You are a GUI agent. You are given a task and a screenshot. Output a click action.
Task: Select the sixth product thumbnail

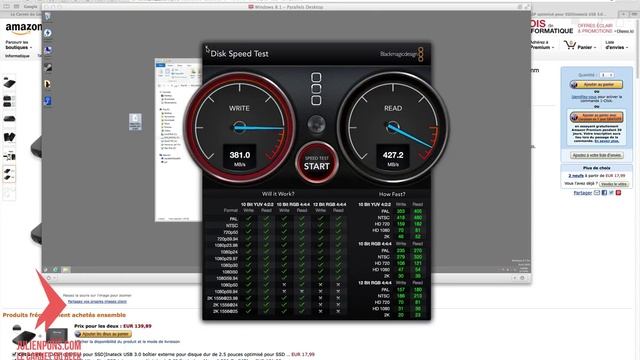(9, 174)
